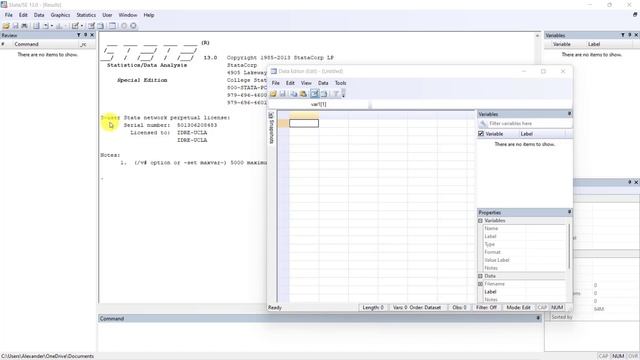Click the Open file icon in main Stata toolbar
The image size is (640, 360).
tap(6, 26)
